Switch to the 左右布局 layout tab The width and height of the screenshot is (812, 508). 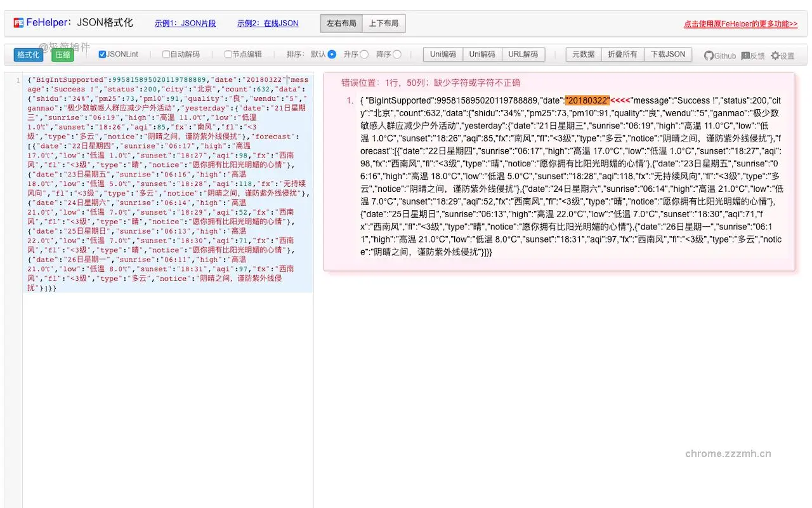(341, 23)
